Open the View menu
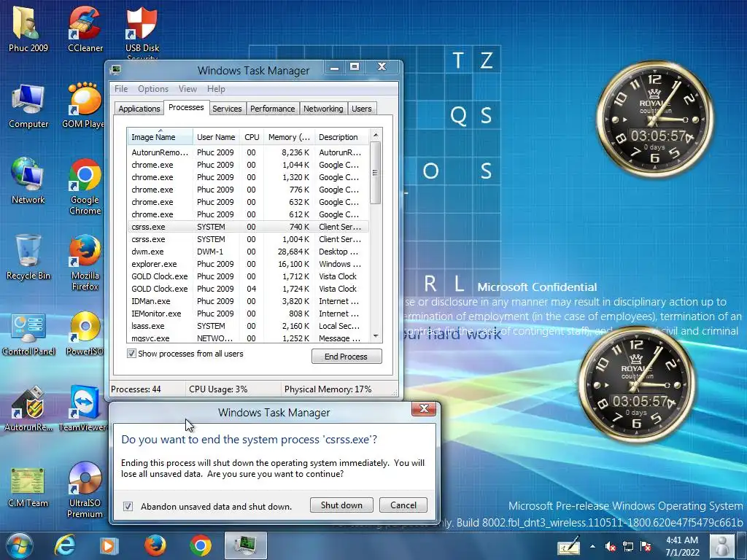 [187, 89]
